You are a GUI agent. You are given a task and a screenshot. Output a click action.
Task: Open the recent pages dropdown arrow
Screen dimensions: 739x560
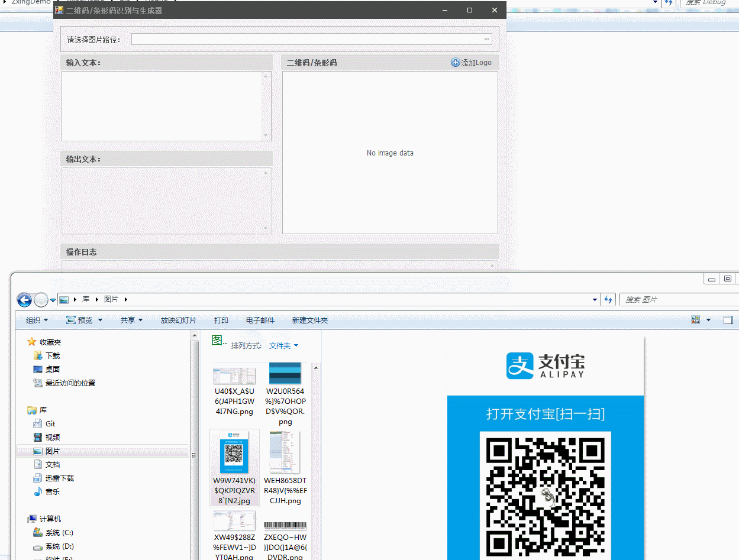tap(53, 300)
